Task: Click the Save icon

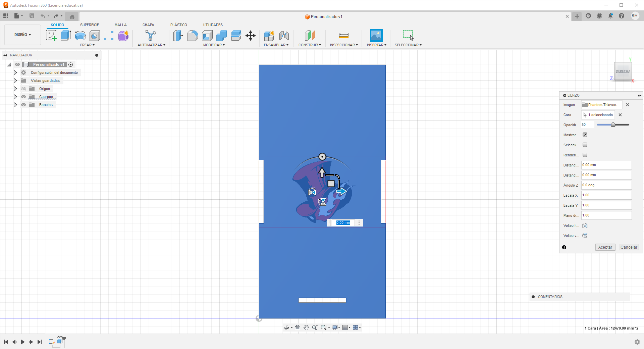Action: 32,16
